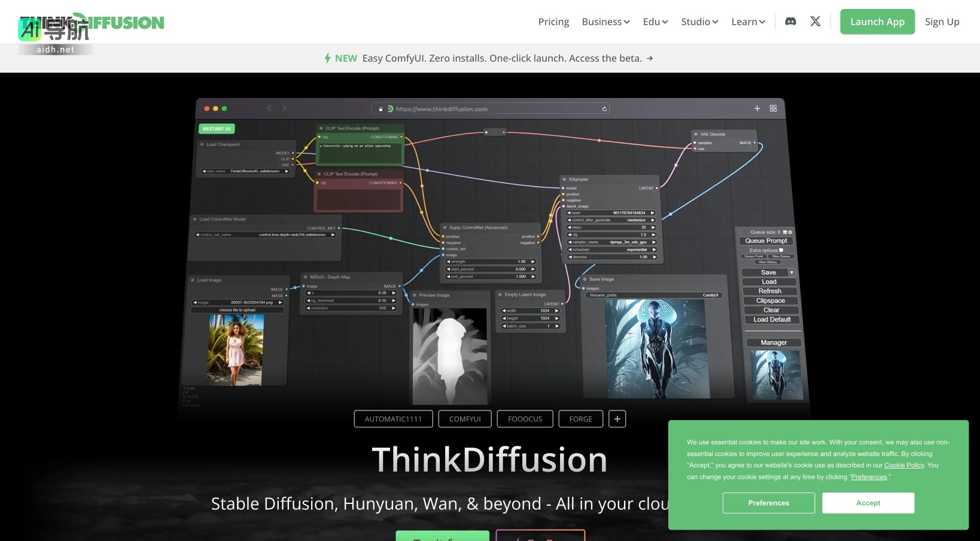The width and height of the screenshot is (980, 541).
Task: Click the Launch App button
Action: pos(876,22)
